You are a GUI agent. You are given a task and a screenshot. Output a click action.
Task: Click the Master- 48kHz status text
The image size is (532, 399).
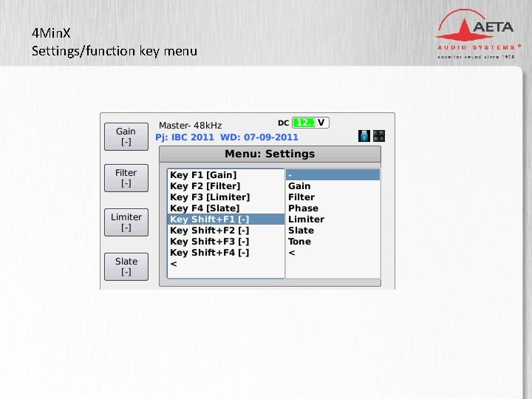[x=191, y=126]
